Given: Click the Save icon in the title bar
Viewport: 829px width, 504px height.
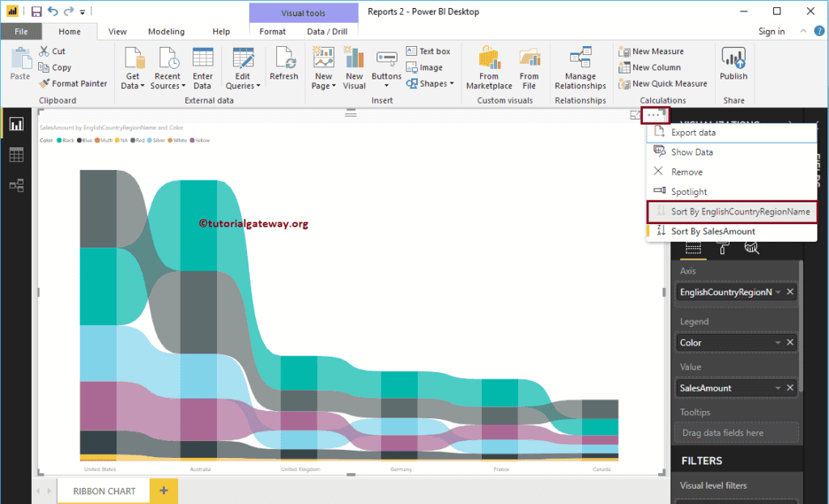Looking at the screenshot, I should coord(36,11).
